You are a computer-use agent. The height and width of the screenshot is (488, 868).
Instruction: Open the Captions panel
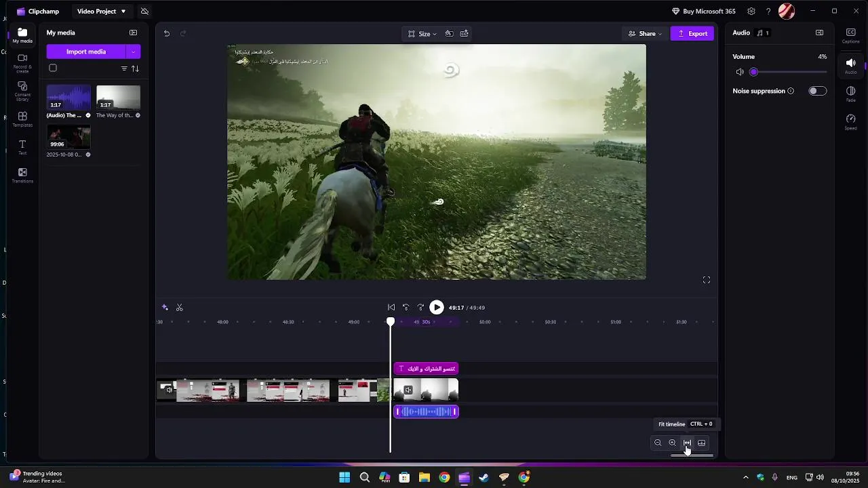[x=850, y=36]
